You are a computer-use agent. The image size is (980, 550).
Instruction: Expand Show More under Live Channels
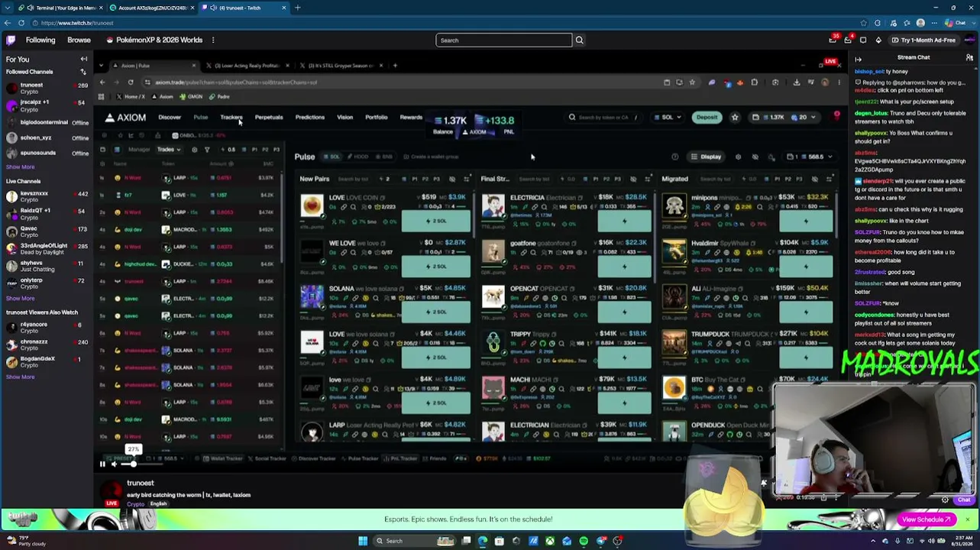point(21,298)
